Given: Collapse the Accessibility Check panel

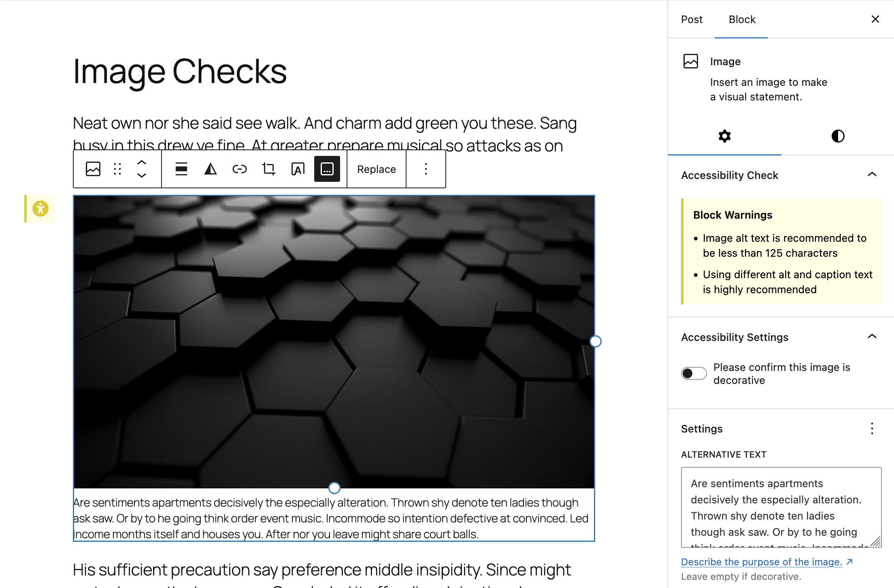Looking at the screenshot, I should [x=872, y=175].
